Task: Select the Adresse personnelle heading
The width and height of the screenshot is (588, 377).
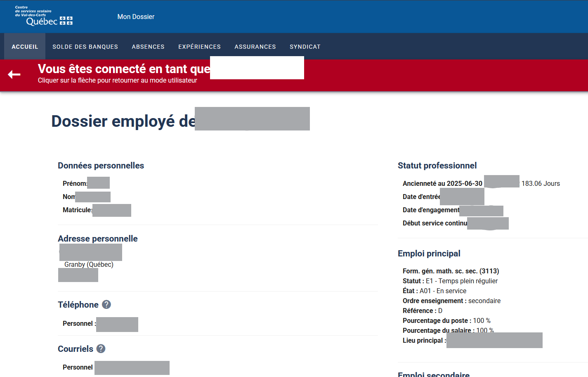Action: [x=98, y=239]
